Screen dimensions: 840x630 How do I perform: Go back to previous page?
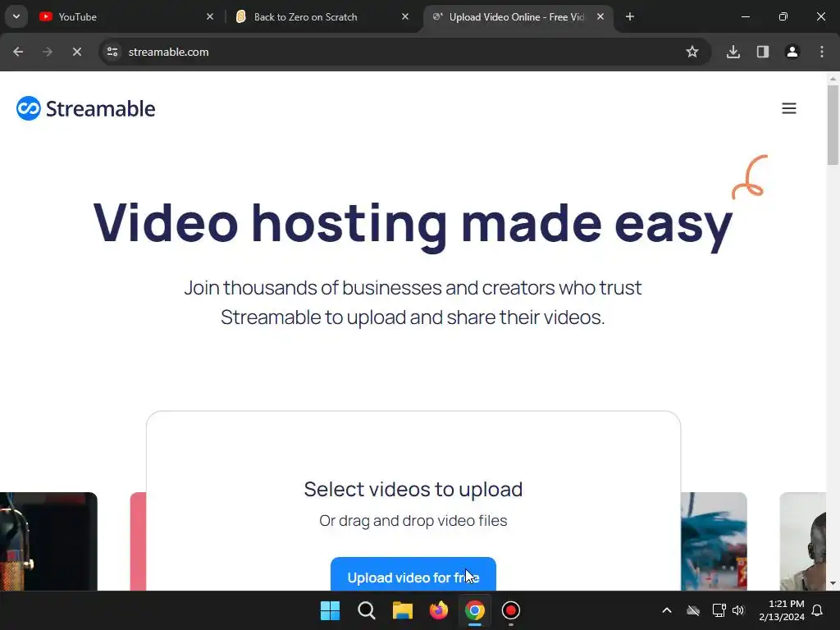18,52
